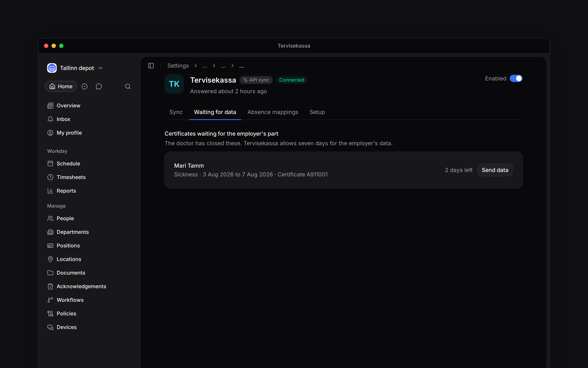
Task: Click the Tallinn depot workspace logo
Action: click(x=52, y=68)
